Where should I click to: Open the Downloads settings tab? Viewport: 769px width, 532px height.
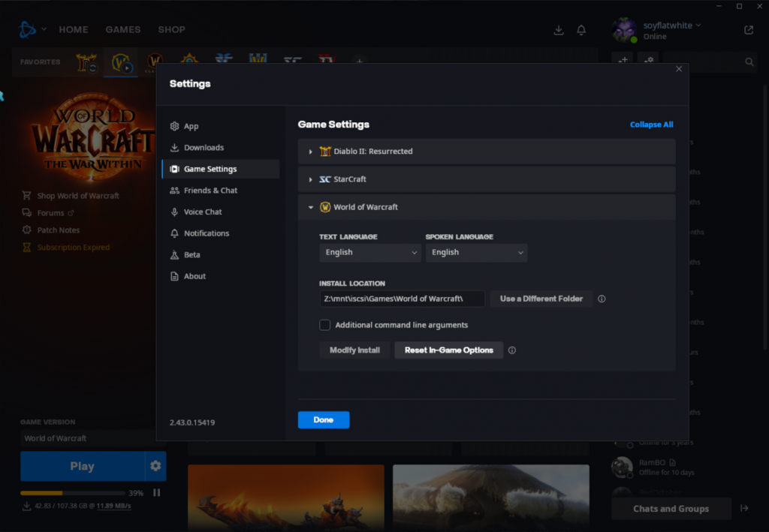(x=220, y=148)
